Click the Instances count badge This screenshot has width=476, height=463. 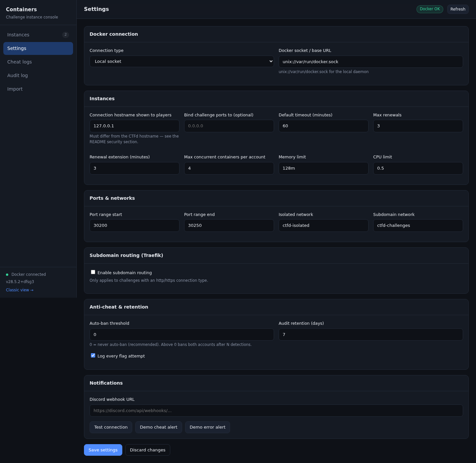(65, 35)
